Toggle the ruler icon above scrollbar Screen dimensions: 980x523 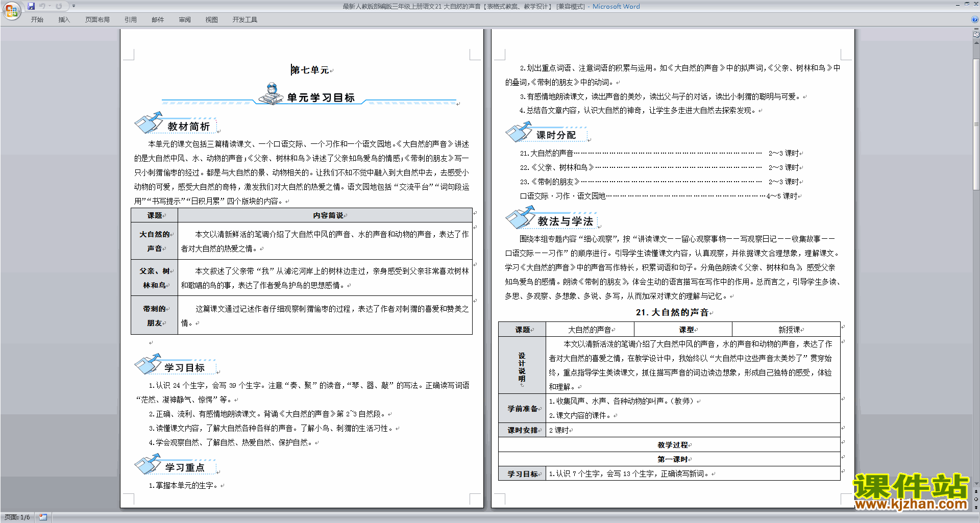pos(976,35)
